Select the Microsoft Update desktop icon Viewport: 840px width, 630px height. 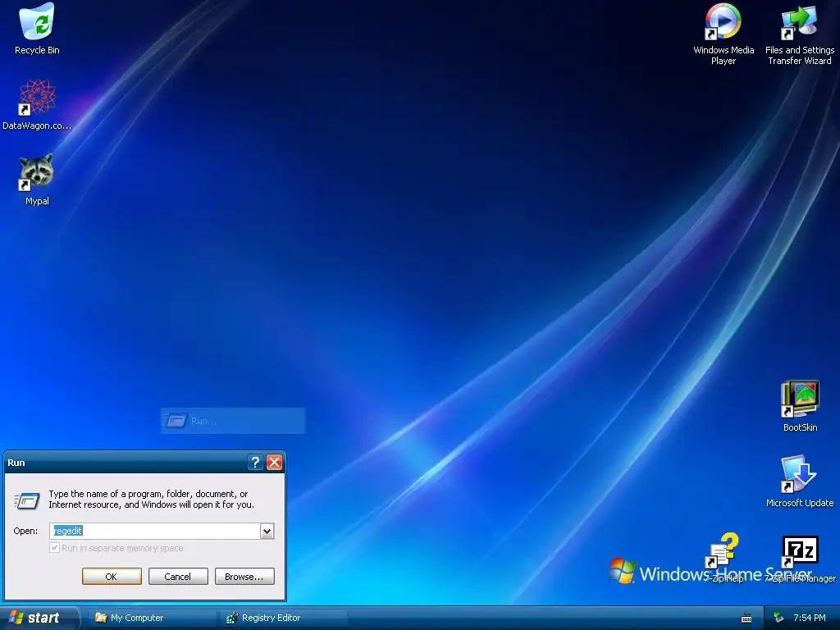[x=799, y=481]
